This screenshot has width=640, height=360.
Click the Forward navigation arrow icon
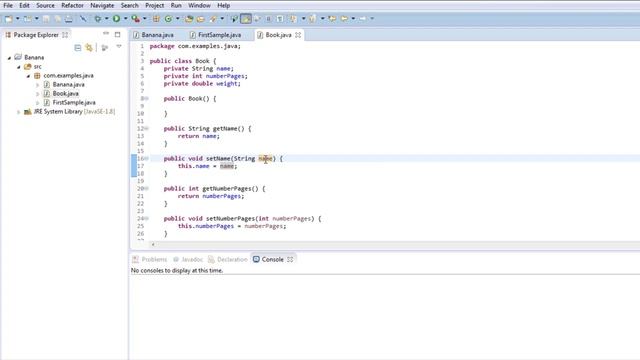pyautogui.click(x=362, y=19)
